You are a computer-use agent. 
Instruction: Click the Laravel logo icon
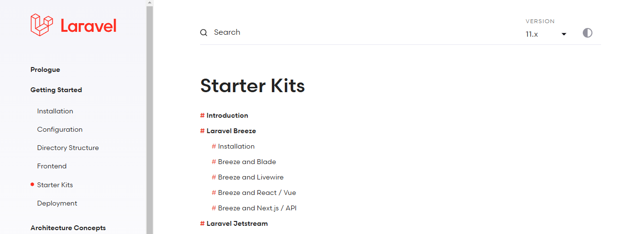click(41, 25)
